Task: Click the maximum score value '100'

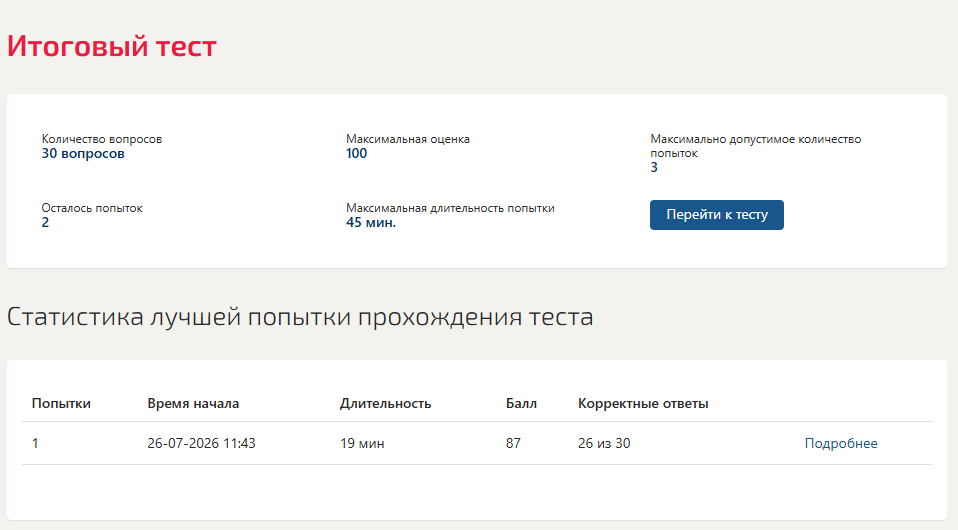Action: [356, 153]
